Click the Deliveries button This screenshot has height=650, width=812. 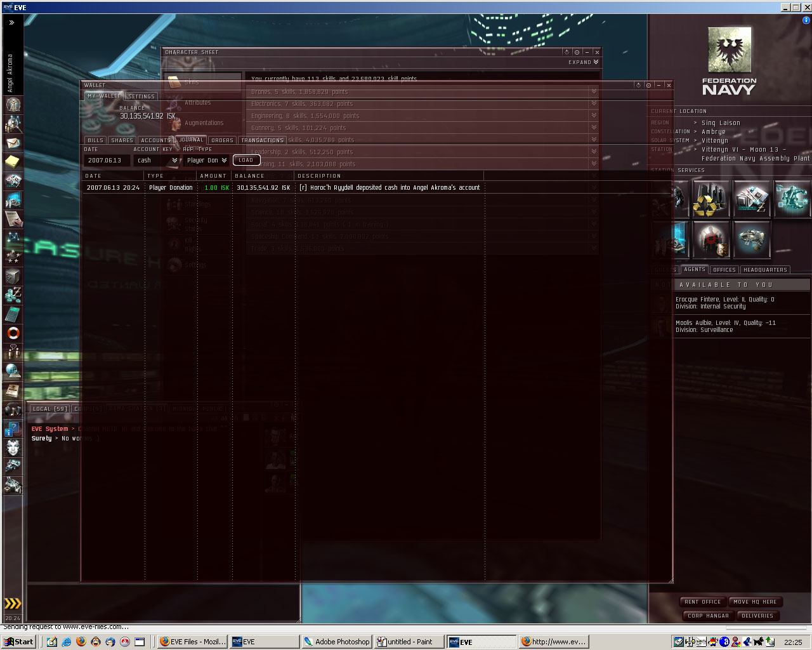[x=757, y=616]
